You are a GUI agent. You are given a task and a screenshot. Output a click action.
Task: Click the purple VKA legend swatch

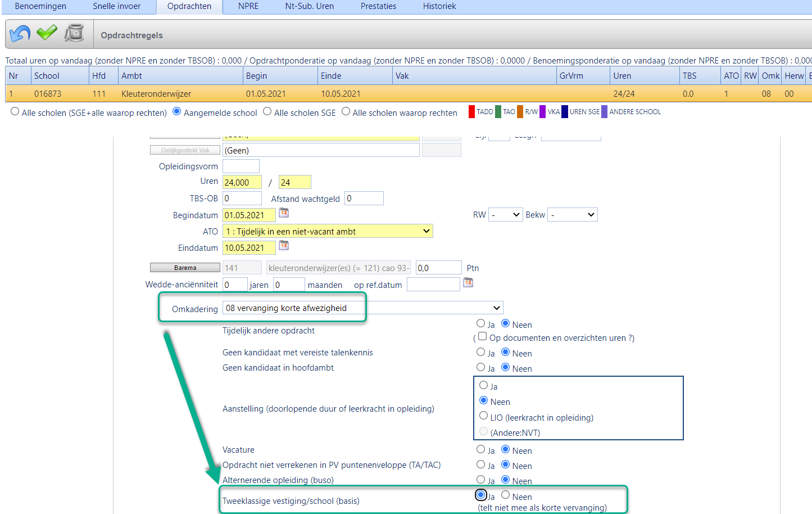[542, 112]
